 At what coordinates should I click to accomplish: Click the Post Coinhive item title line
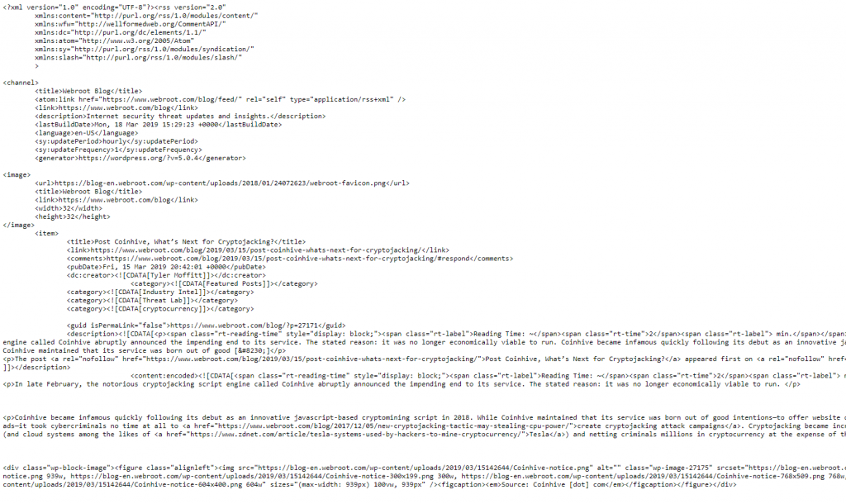[x=186, y=242]
